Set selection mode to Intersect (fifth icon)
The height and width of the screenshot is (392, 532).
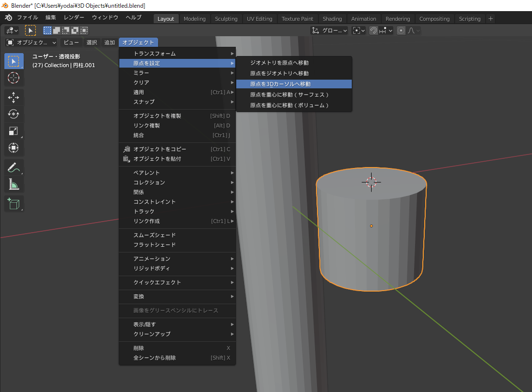tap(84, 30)
